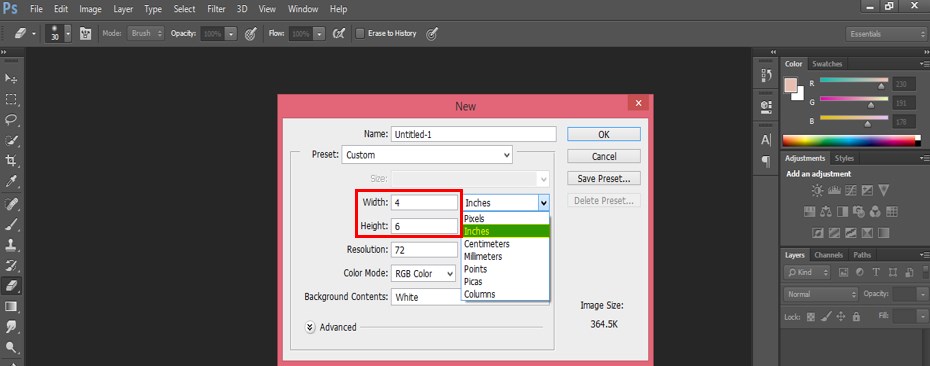Image resolution: width=930 pixels, height=366 pixels.
Task: Open the Preset dropdown
Action: click(427, 155)
